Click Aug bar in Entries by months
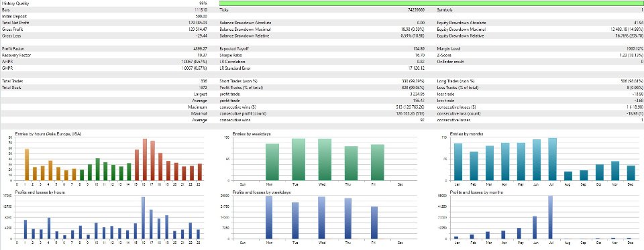This screenshot has width=644, height=250. [x=568, y=176]
